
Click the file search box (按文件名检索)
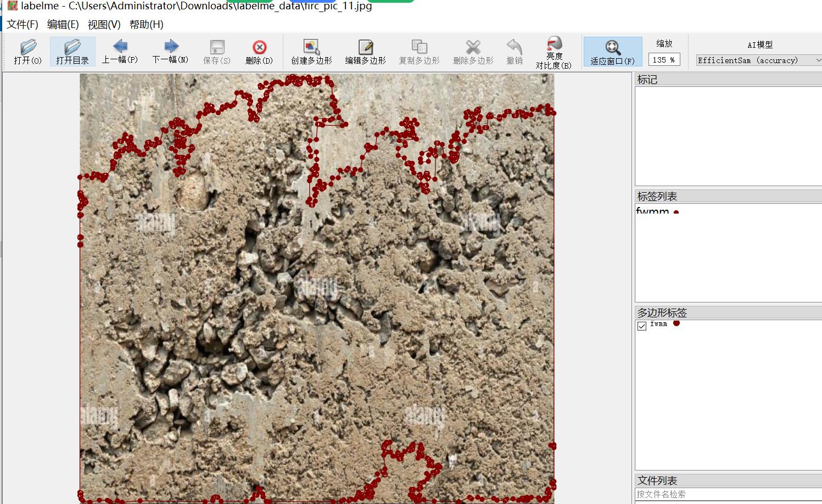pos(729,494)
